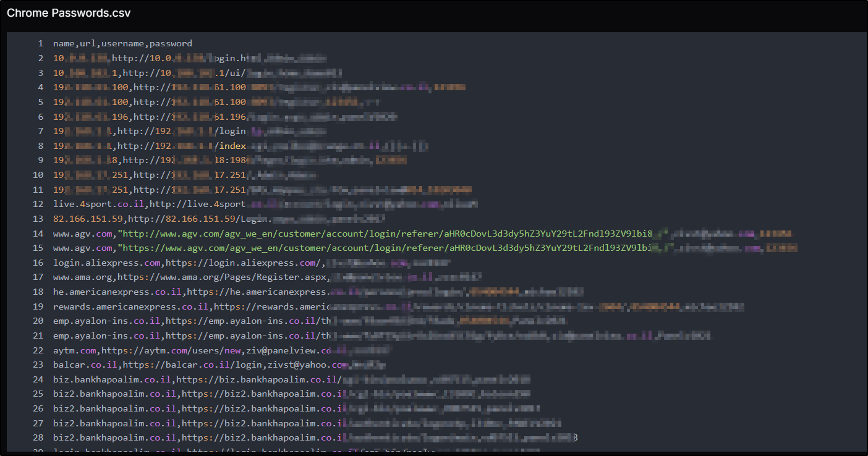Select the row starting with he.americanexpress.co.il

tap(318, 292)
